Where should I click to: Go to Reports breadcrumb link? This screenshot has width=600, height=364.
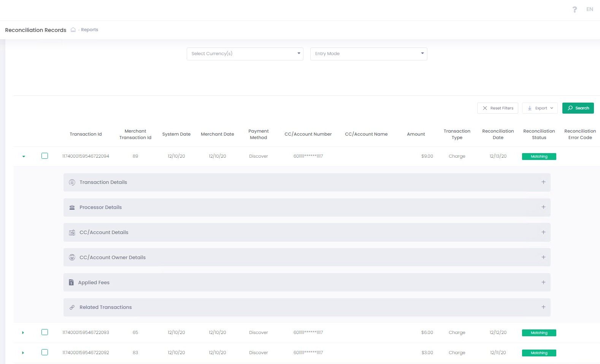click(89, 30)
